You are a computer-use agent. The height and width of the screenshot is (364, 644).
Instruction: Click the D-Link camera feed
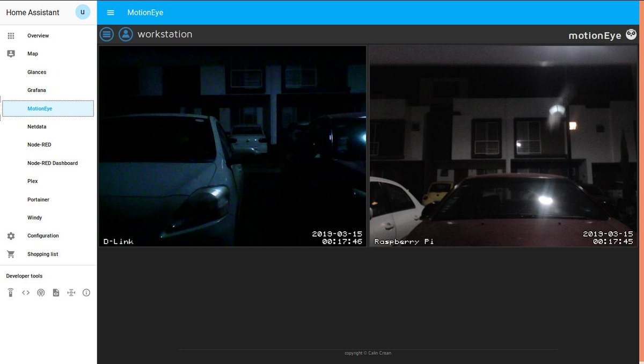[x=232, y=146]
